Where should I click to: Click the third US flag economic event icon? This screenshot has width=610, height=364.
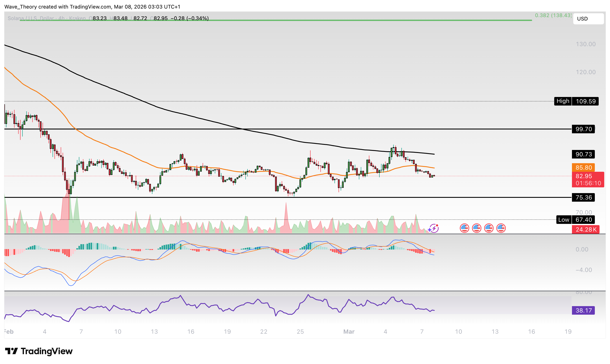coord(489,228)
